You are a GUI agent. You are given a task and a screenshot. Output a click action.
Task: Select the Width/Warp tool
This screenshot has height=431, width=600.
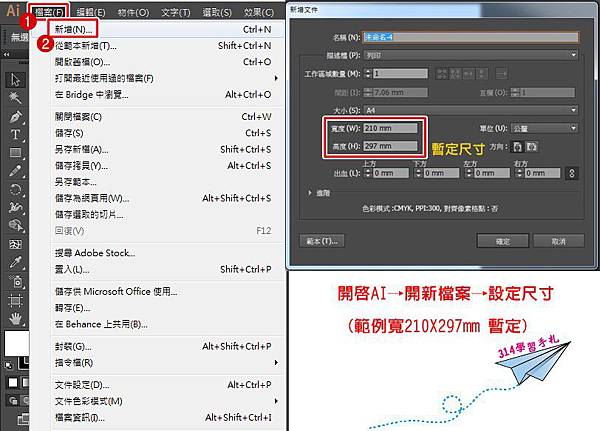pos(15,207)
